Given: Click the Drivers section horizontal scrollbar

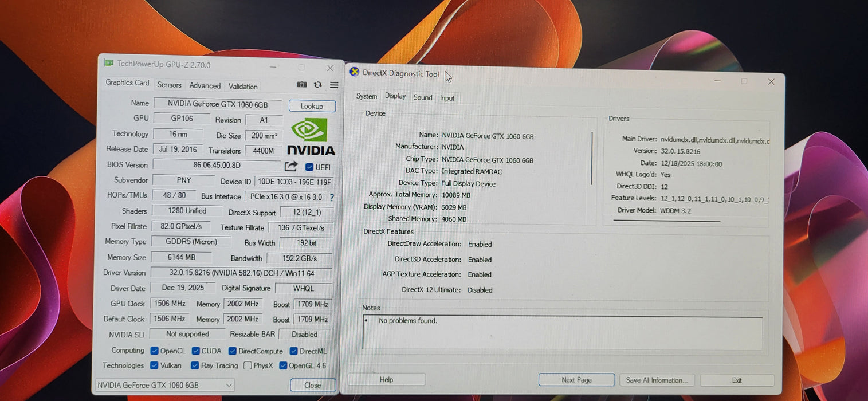Looking at the screenshot, I should (x=666, y=221).
